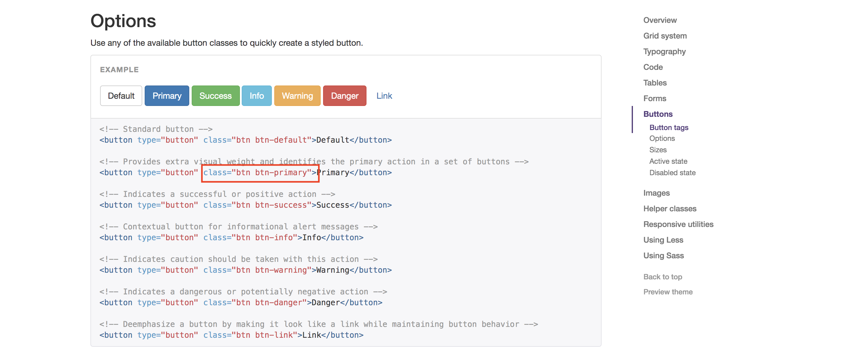Click the green Success button
The height and width of the screenshot is (354, 868).
click(215, 96)
